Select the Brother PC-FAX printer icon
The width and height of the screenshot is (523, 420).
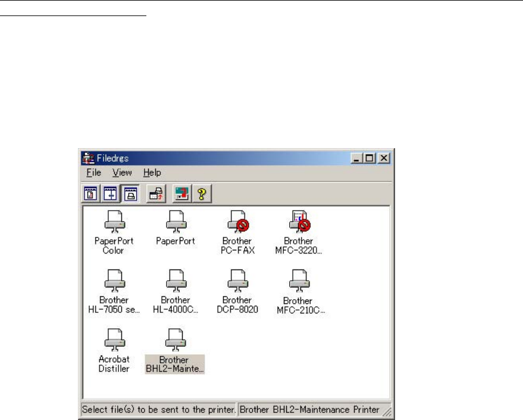click(x=238, y=222)
